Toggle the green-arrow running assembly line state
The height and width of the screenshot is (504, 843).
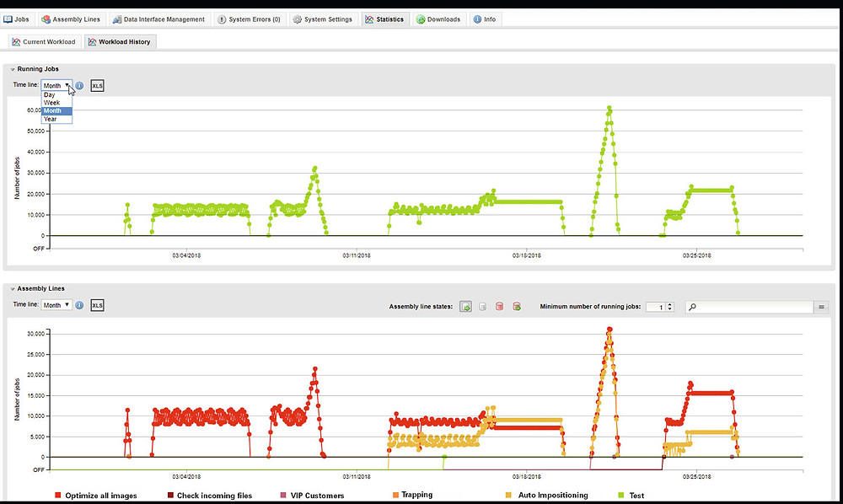click(x=465, y=307)
